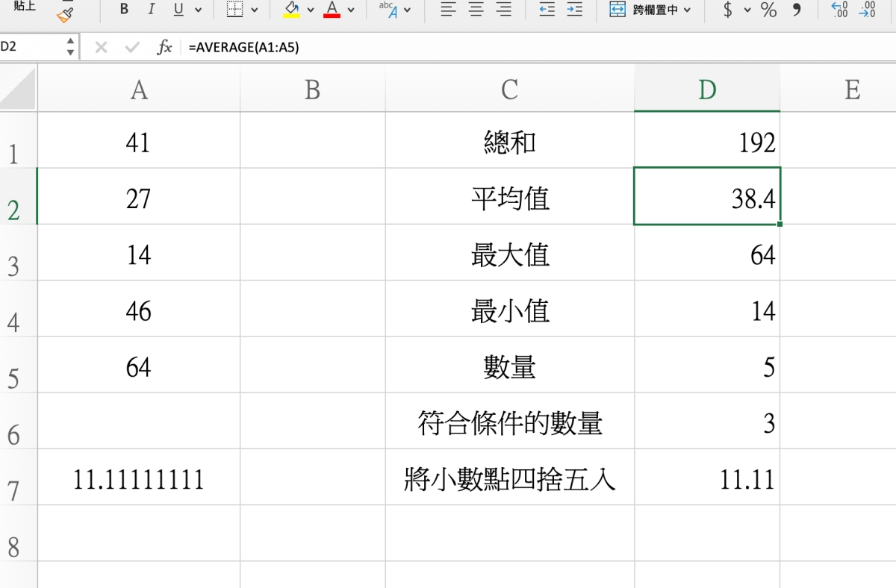Cancel the formula entry with X

pyautogui.click(x=101, y=48)
